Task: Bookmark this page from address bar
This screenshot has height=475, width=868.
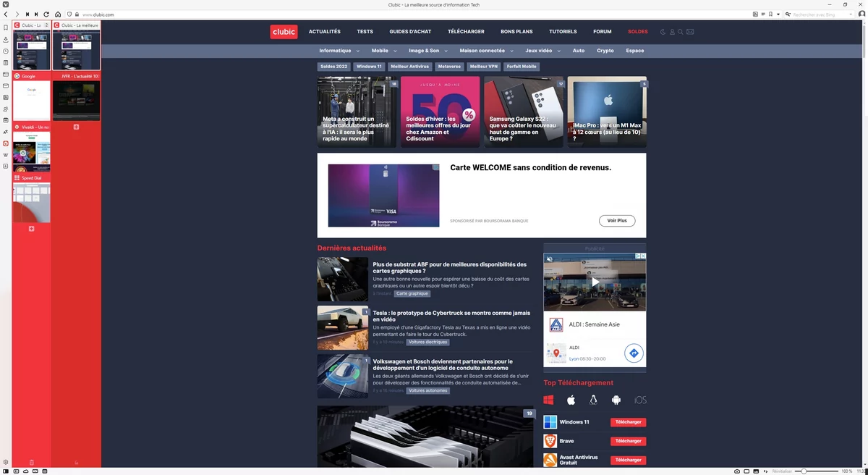Action: point(770,14)
